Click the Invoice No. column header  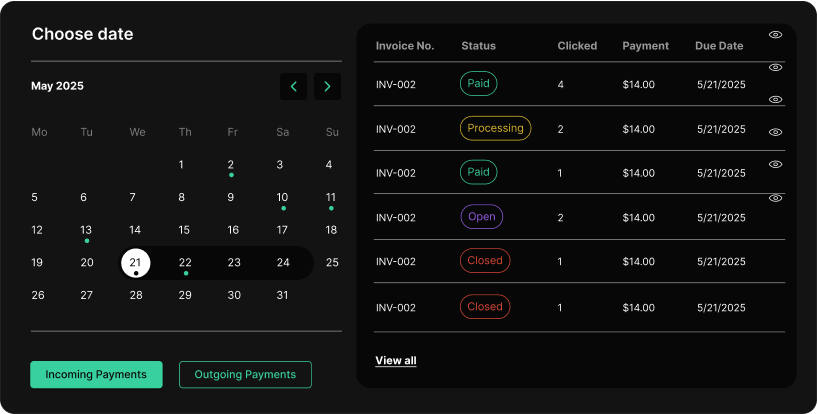pos(404,46)
